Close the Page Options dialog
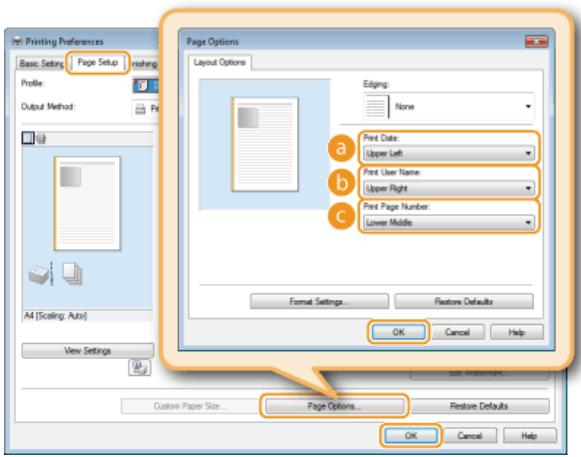Screen dimensions: 581x457 point(536,42)
